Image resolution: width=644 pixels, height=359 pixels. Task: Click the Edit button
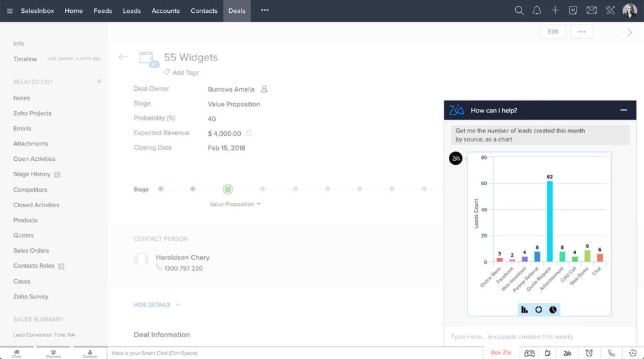tap(553, 32)
